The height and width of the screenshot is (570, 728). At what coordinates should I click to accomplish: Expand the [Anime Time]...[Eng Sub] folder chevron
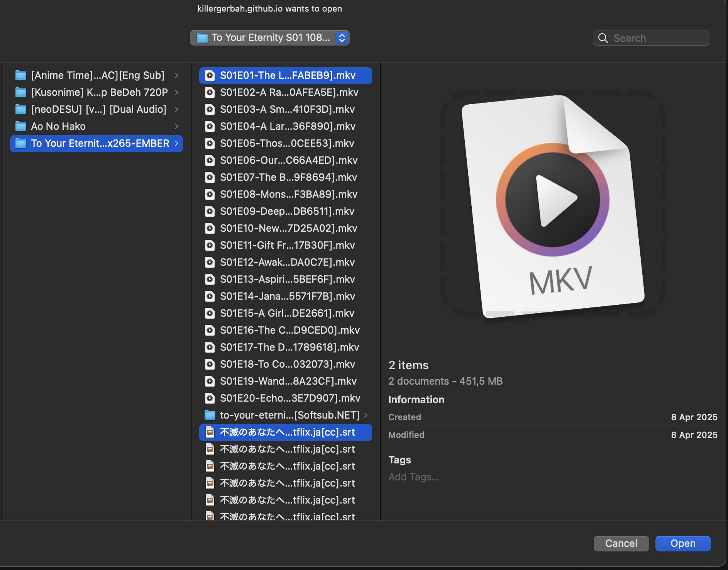(177, 75)
